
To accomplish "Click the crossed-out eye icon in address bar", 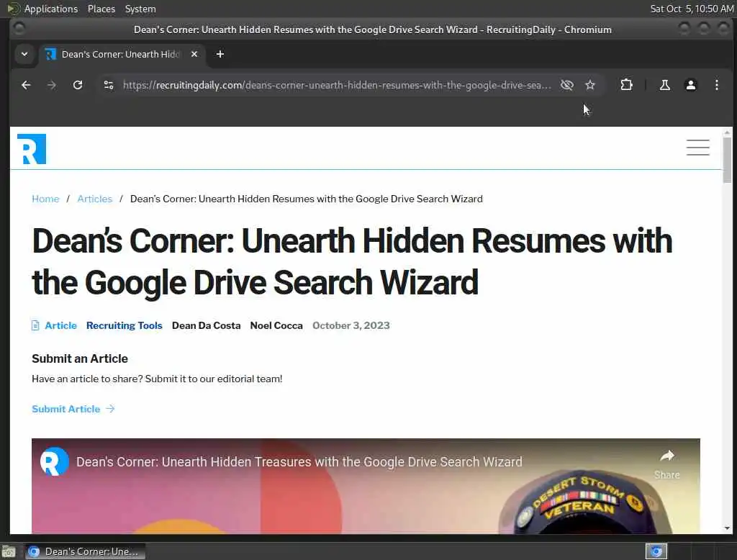I will tap(567, 85).
